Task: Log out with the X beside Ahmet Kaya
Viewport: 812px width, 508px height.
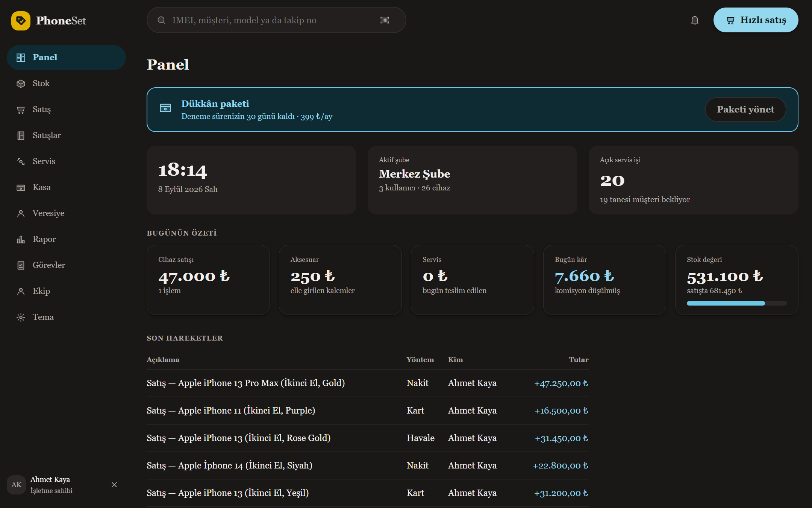Action: tap(114, 485)
